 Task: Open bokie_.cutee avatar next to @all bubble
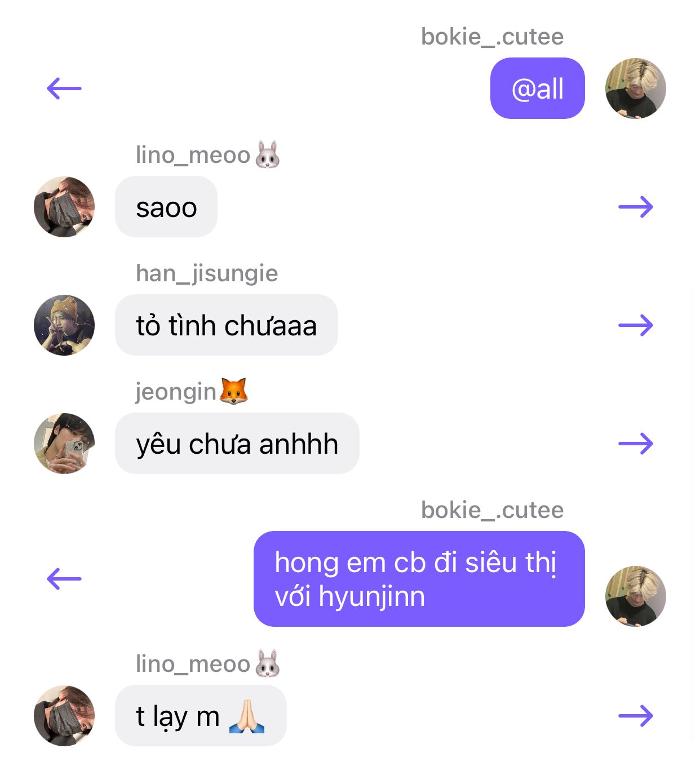636,88
